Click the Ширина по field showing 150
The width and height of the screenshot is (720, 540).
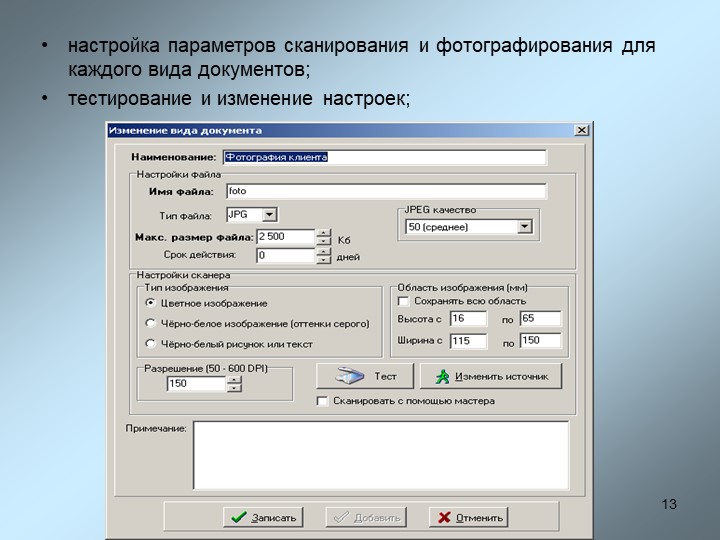point(540,340)
